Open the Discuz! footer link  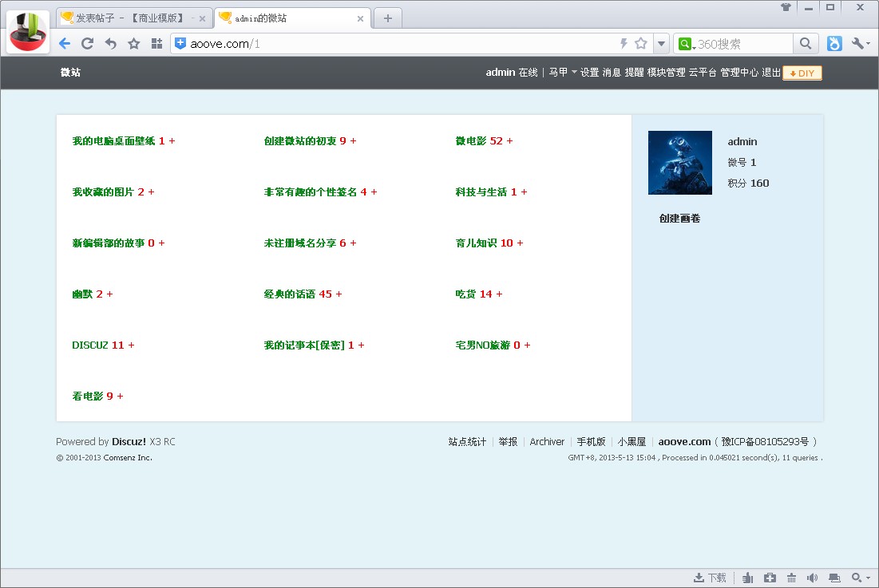[129, 442]
